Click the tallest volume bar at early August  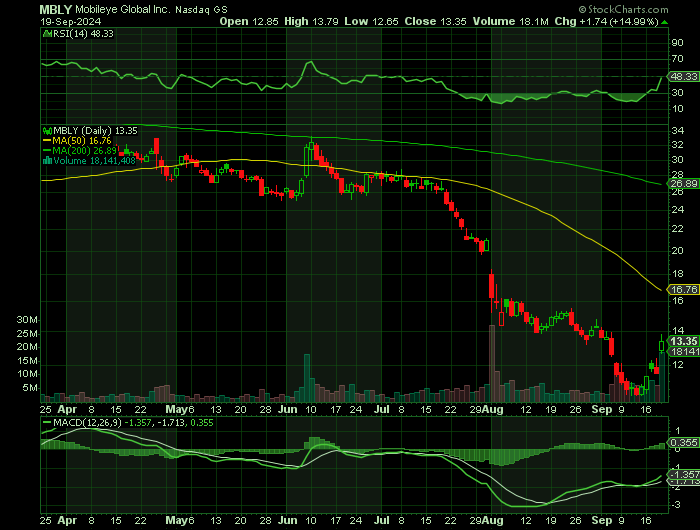(492, 363)
